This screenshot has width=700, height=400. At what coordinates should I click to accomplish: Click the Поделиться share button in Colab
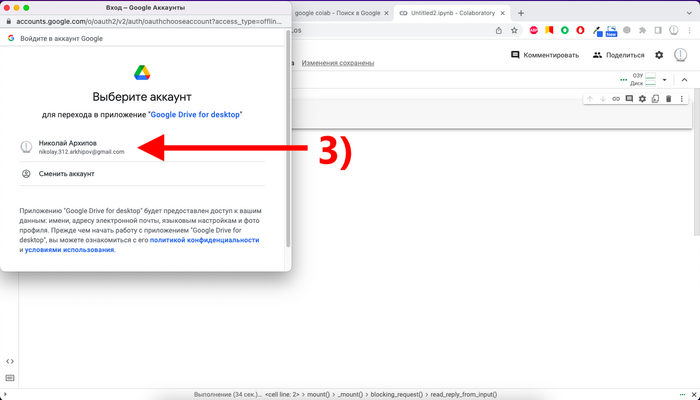coord(618,55)
